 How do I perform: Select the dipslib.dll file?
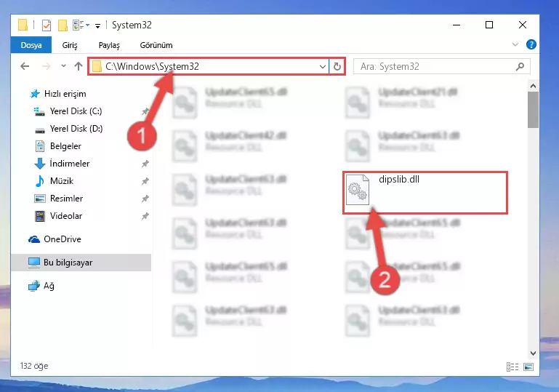[425, 193]
